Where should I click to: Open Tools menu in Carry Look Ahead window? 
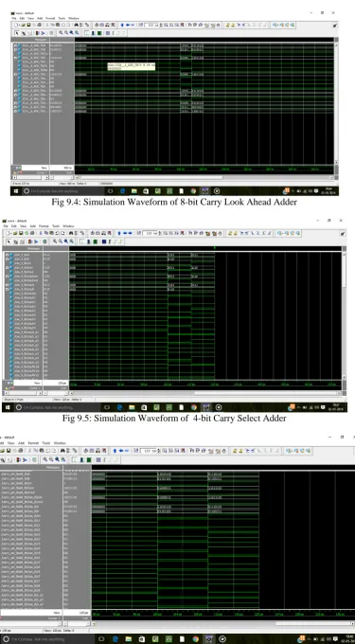(62, 18)
